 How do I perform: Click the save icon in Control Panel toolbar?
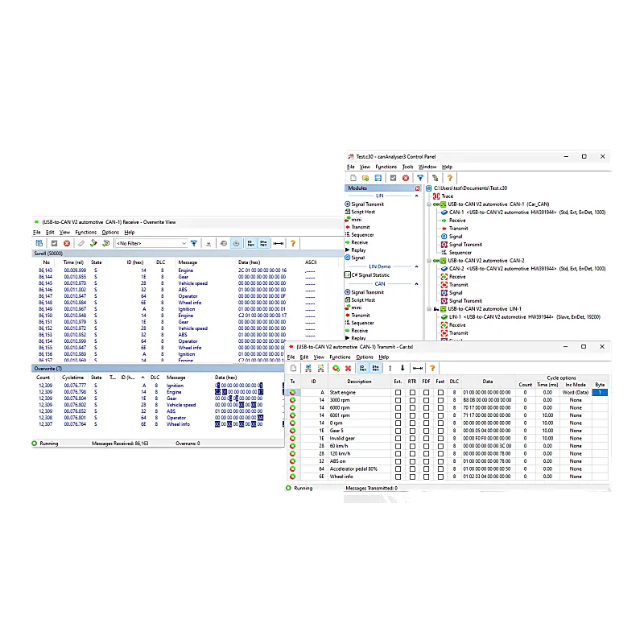click(x=378, y=178)
